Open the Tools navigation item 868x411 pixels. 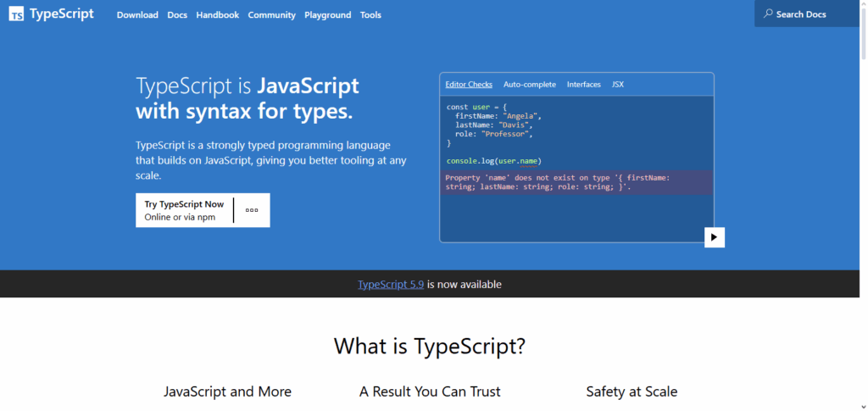coord(370,15)
